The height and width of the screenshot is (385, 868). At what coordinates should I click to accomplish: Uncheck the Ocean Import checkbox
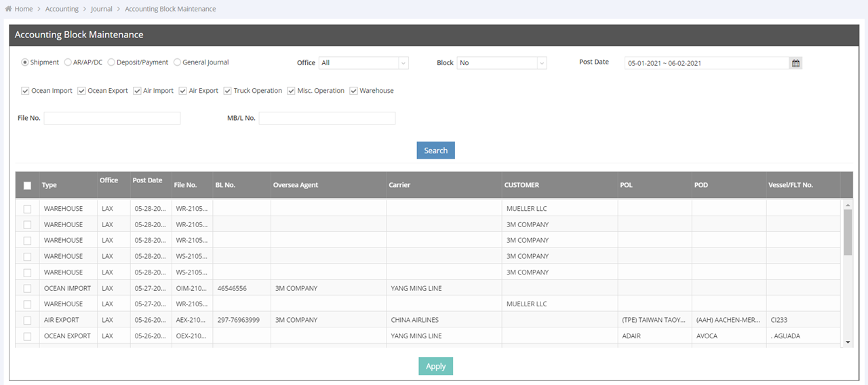click(x=25, y=91)
